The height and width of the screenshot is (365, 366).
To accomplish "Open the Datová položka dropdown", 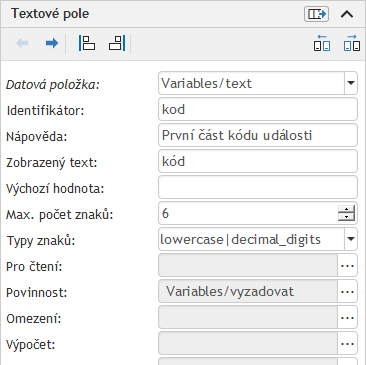I will [x=351, y=83].
